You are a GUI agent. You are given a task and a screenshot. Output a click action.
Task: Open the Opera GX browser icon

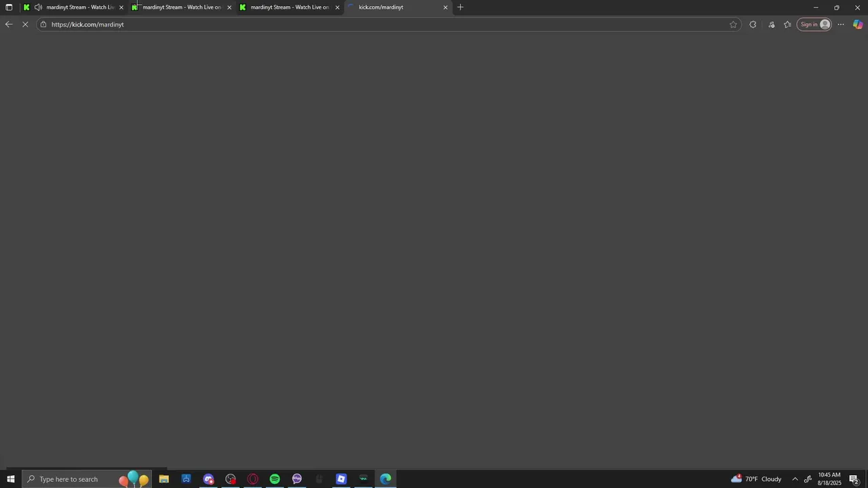(253, 479)
